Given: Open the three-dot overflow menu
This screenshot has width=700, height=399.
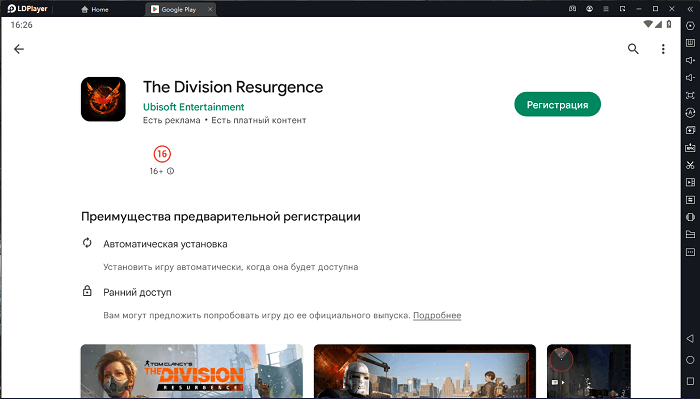Looking at the screenshot, I should pyautogui.click(x=663, y=49).
